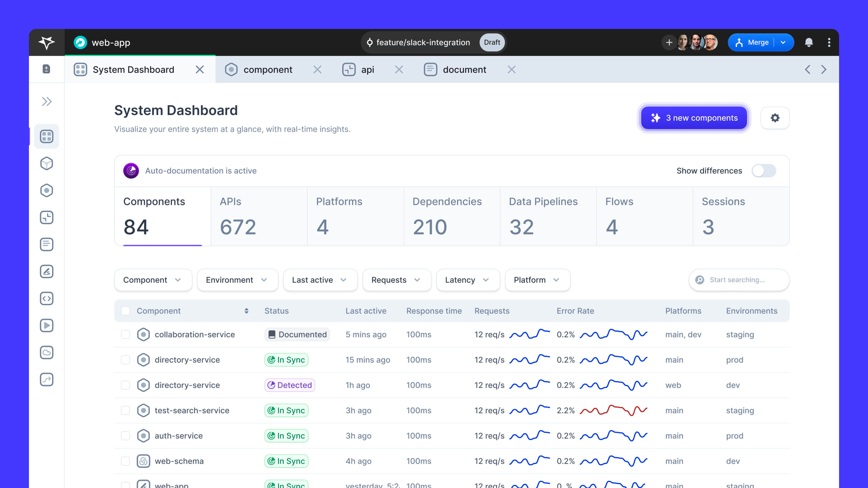868x488 pixels.
Task: Expand the Merge button dropdown arrow
Action: click(783, 42)
